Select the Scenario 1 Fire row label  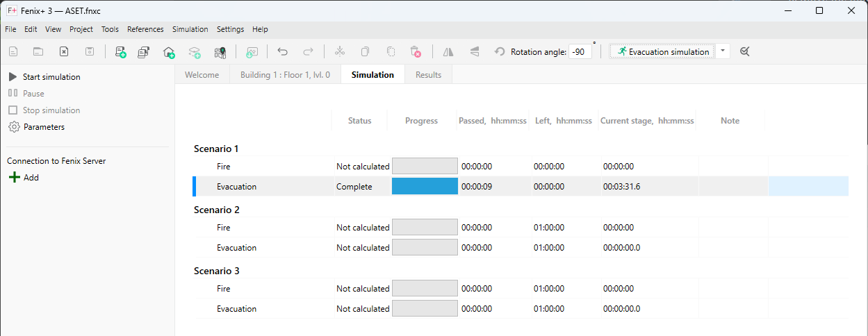[223, 167]
